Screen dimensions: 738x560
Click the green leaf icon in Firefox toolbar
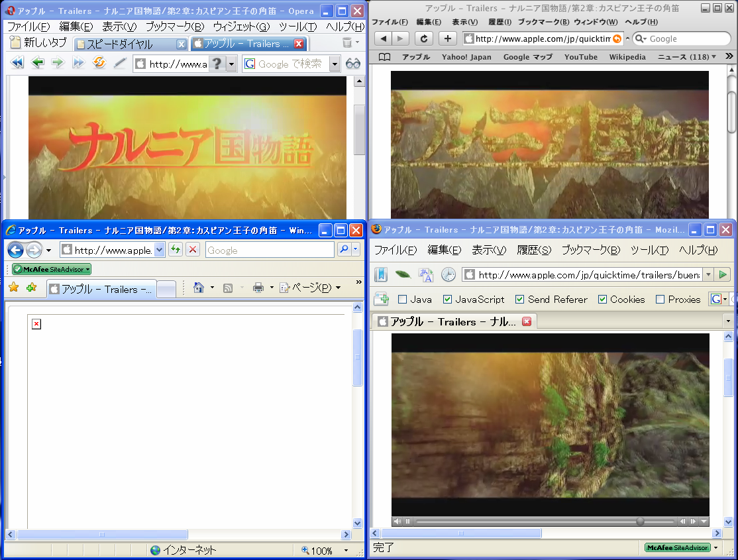[403, 274]
